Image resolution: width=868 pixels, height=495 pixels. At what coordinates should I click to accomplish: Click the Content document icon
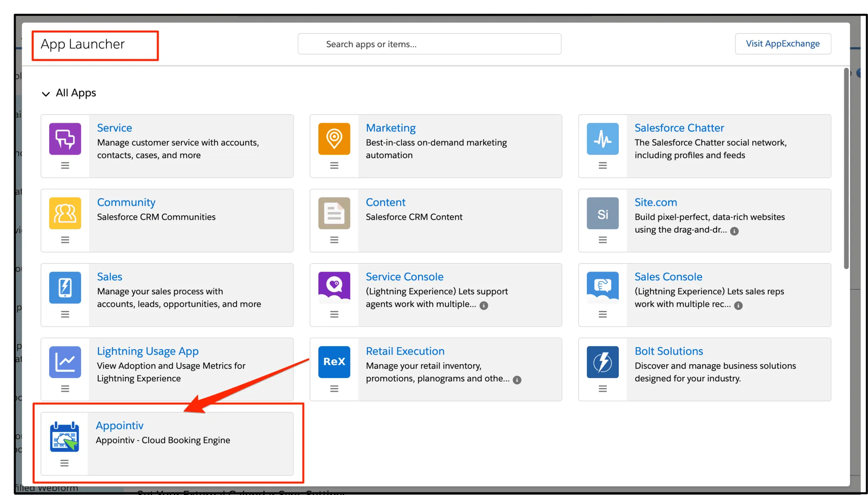click(x=334, y=213)
